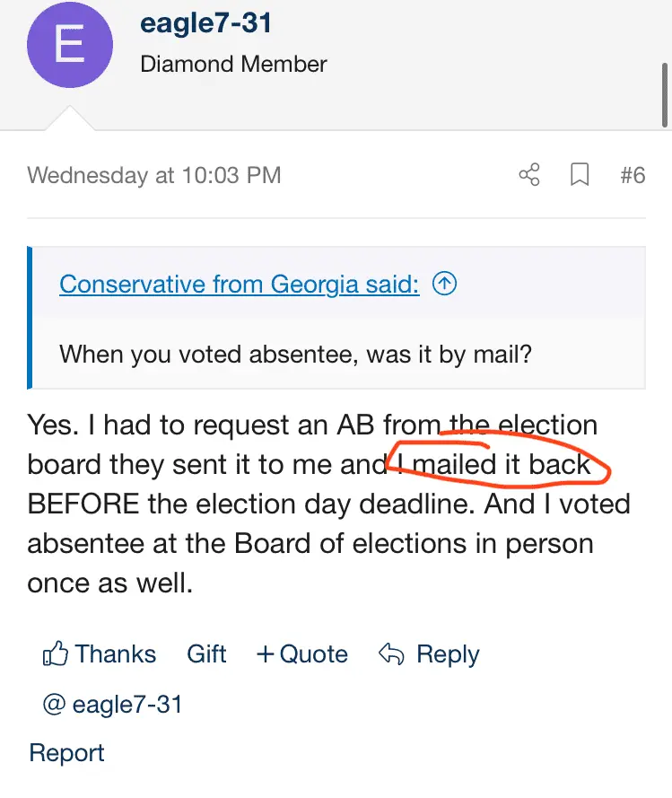Report this post

[x=67, y=753]
